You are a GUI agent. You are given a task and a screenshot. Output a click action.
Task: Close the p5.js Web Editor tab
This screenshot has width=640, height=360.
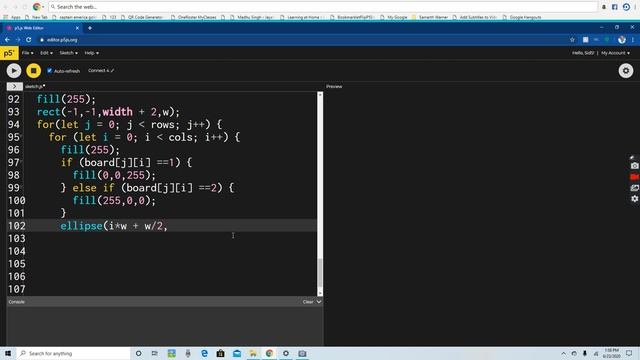click(x=77, y=28)
